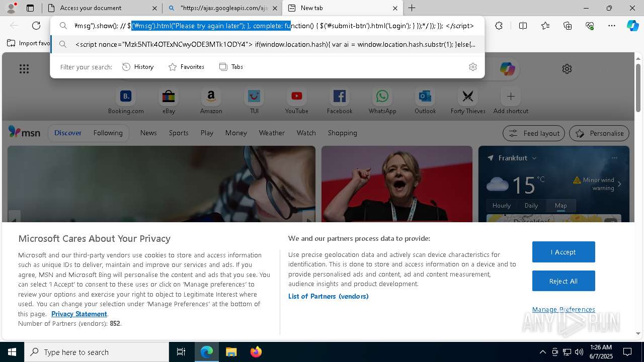
Task: Open the YouTube shortcut tile
Action: point(297,101)
